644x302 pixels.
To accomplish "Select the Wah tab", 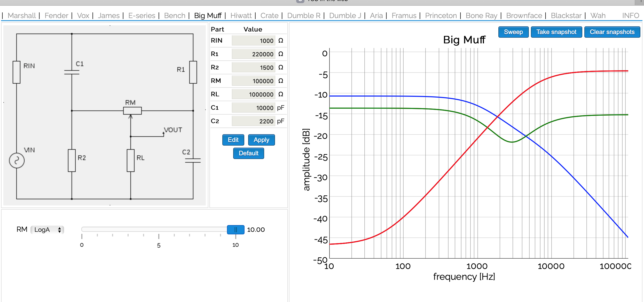I will point(598,15).
